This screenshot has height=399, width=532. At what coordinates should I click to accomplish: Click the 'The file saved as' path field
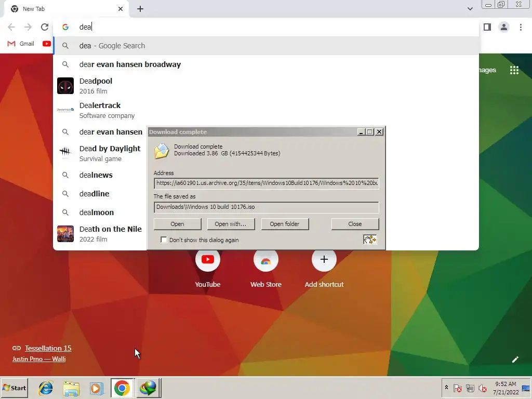(x=267, y=207)
